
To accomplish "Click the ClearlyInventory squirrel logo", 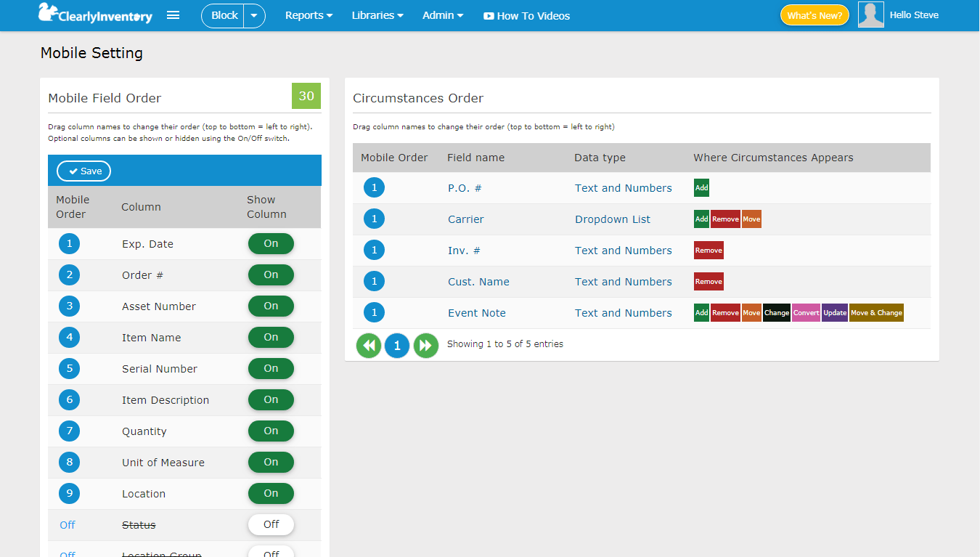I will (94, 15).
